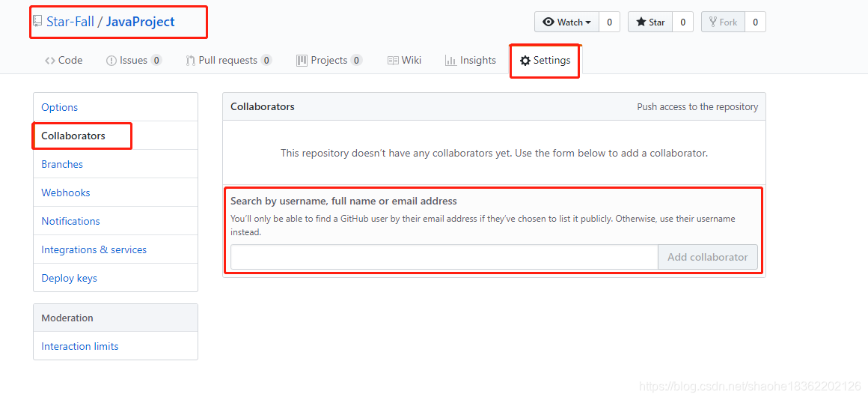The width and height of the screenshot is (868, 400).
Task: Click the star icon on Star button
Action: point(641,22)
